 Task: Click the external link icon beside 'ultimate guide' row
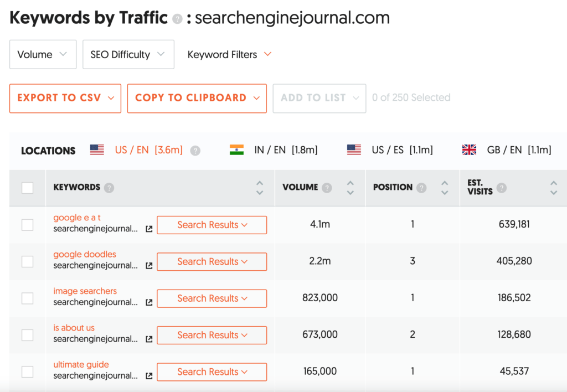[x=148, y=375]
